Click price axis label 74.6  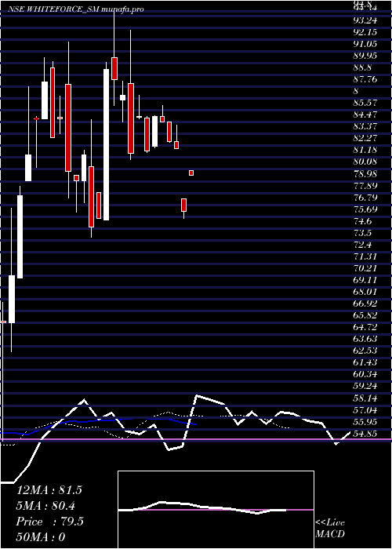(362, 221)
